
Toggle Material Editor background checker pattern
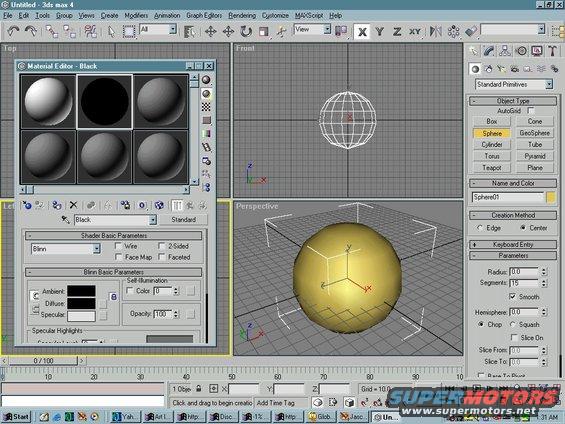pos(206,107)
